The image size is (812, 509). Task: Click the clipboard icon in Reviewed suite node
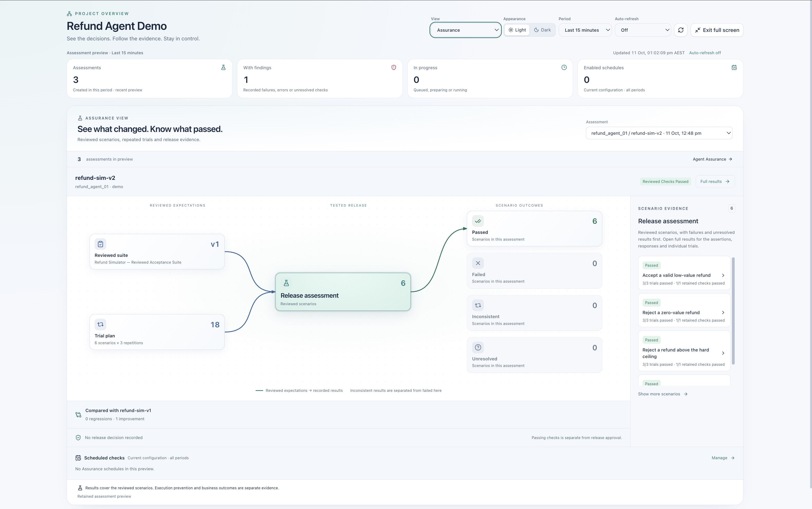[x=100, y=244]
